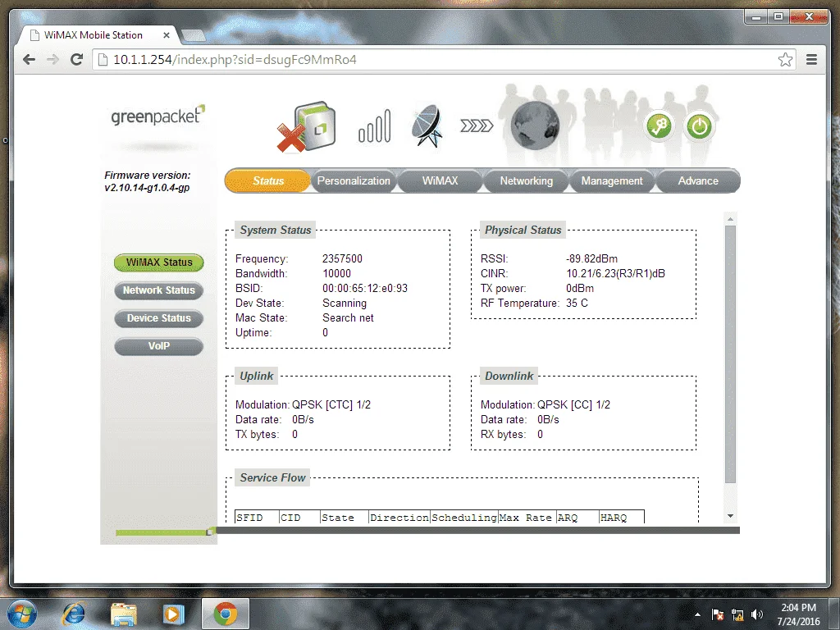Click the WiMAX Mobile Station browser tab
Viewport: 840px width, 630px height.
[x=99, y=35]
